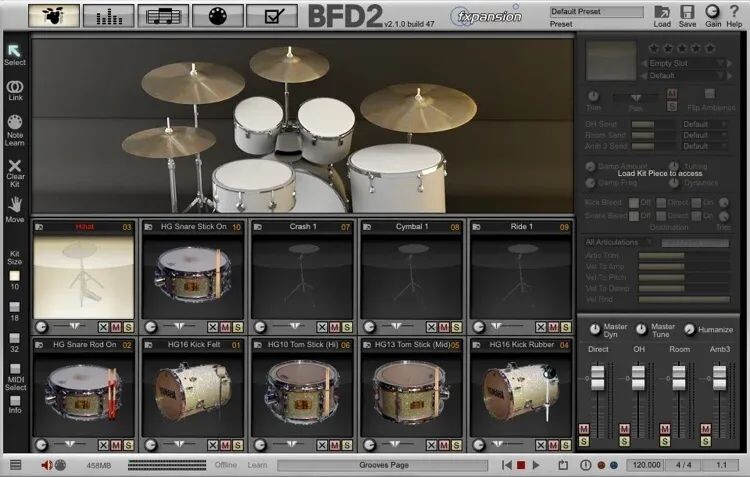
Task: Open the Help question mark
Action: coord(734,11)
